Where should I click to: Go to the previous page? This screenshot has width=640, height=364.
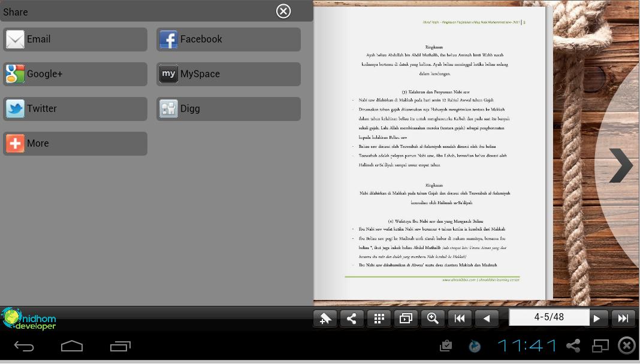(x=487, y=318)
